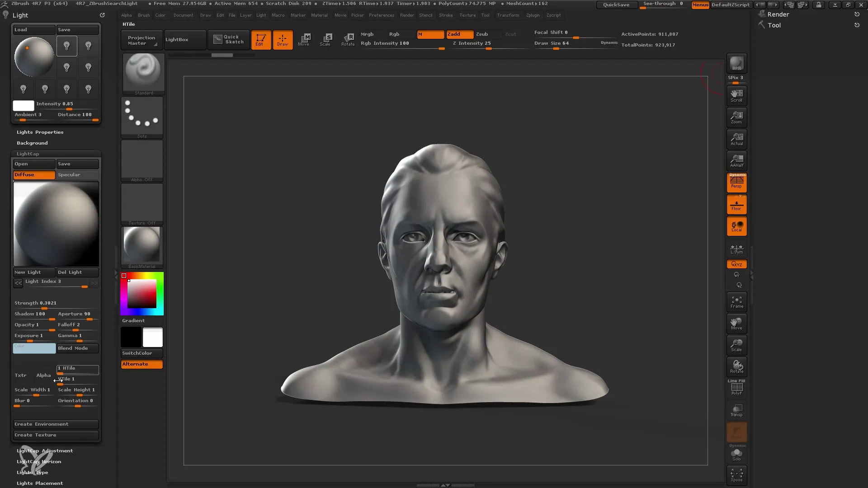
Task: Click the Frame mesh icon
Action: (736, 302)
